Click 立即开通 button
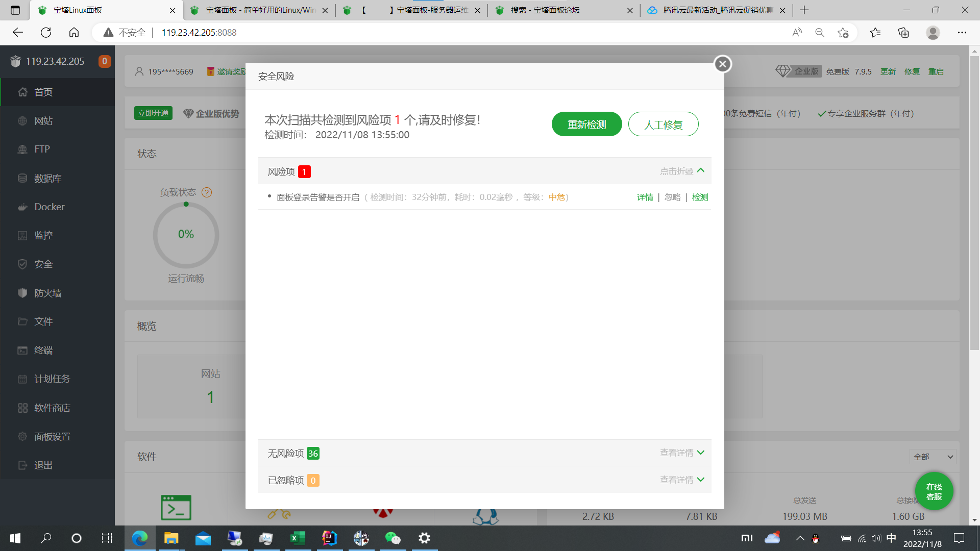This screenshot has width=980, height=551. pyautogui.click(x=153, y=113)
